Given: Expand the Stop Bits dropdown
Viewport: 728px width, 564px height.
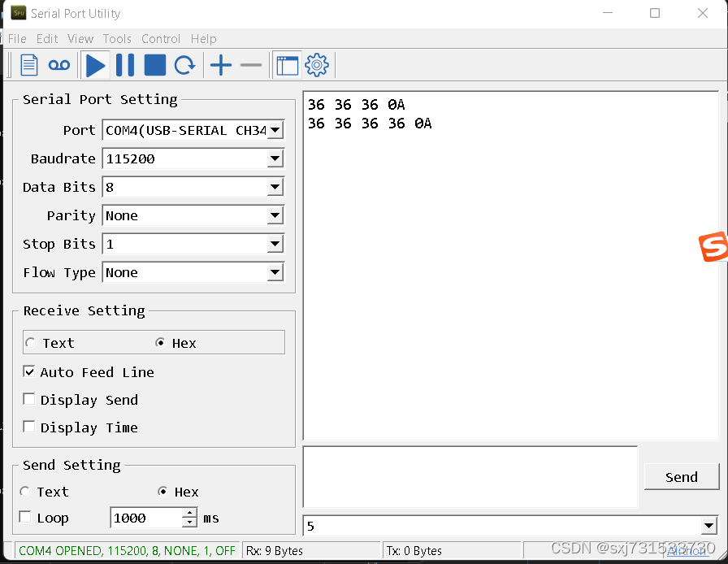Looking at the screenshot, I should coord(275,244).
